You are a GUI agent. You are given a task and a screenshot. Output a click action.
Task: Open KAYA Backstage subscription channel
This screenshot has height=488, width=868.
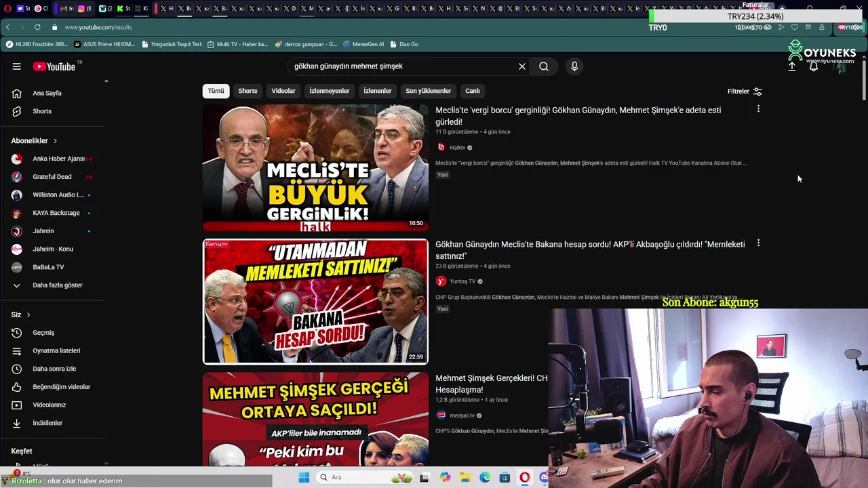56,213
